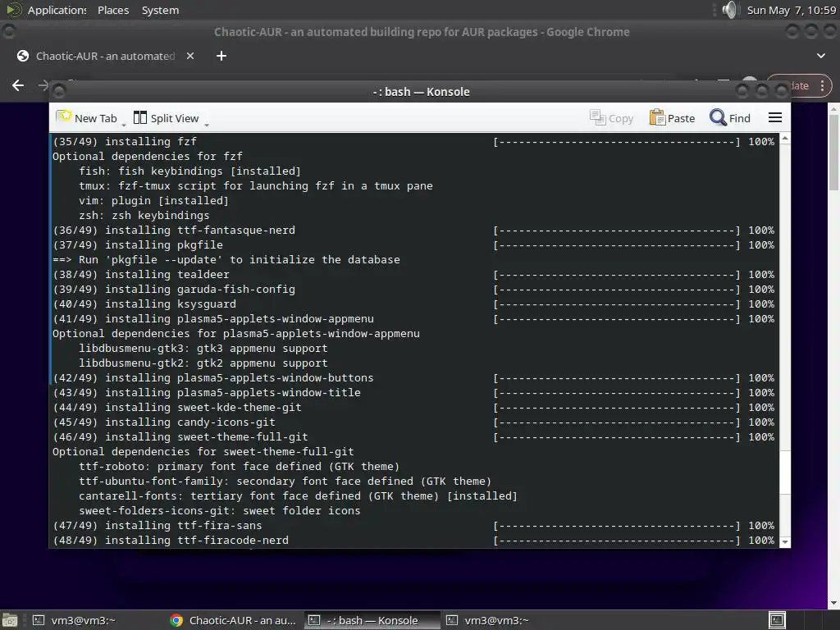Click the '(35/49) installing fzf' line
The height and width of the screenshot is (630, 840).
tap(125, 141)
